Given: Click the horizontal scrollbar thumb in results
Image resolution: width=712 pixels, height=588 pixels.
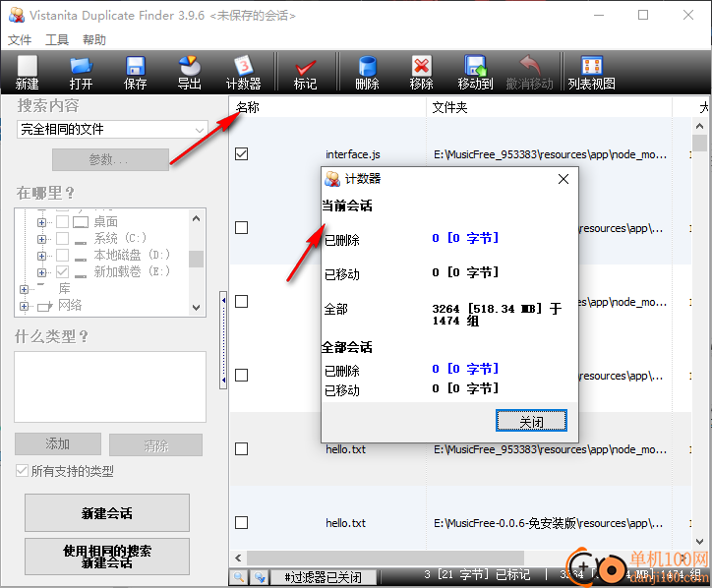Looking at the screenshot, I should tap(386, 558).
